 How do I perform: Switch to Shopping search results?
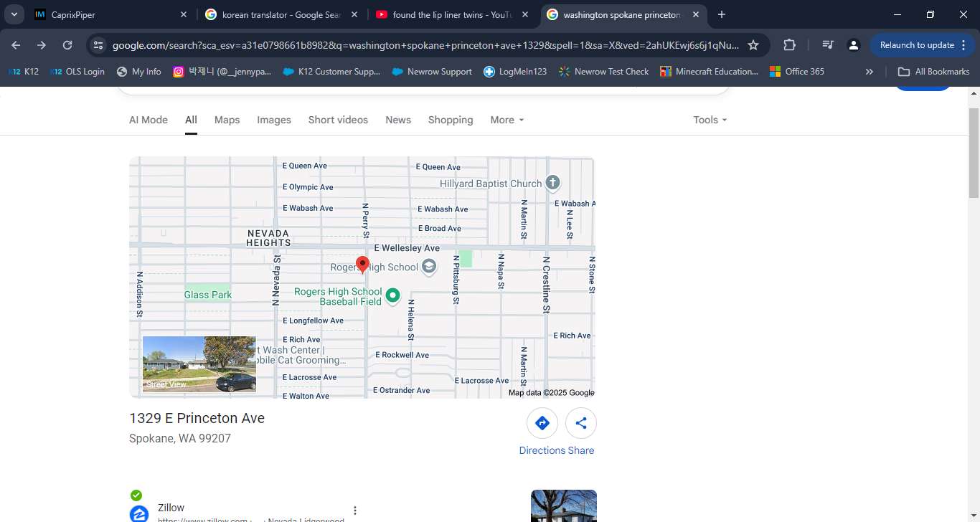pos(451,120)
